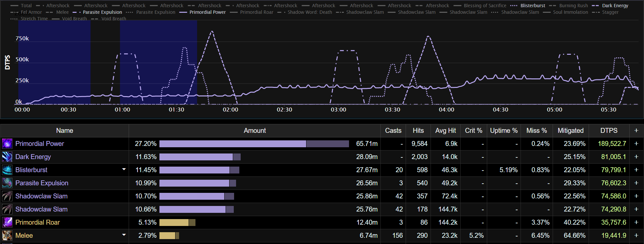Click the Blisterburst ability icon
644x244 pixels.
click(7, 170)
